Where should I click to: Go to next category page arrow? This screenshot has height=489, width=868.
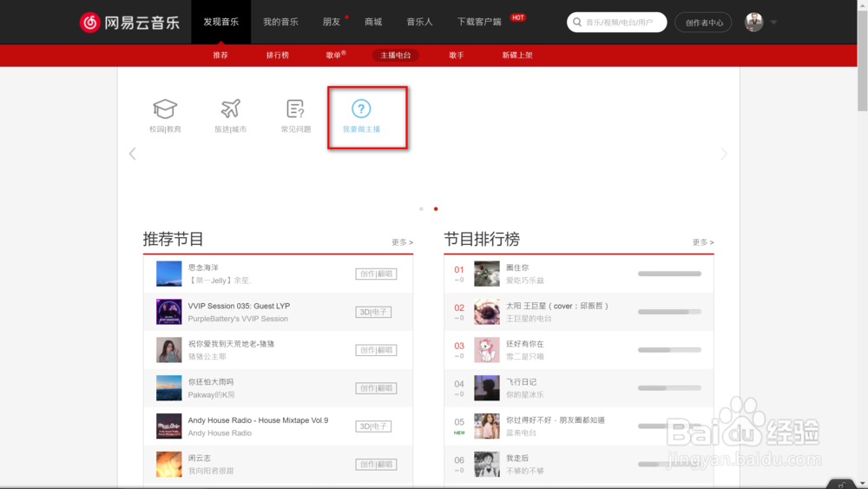(x=724, y=154)
